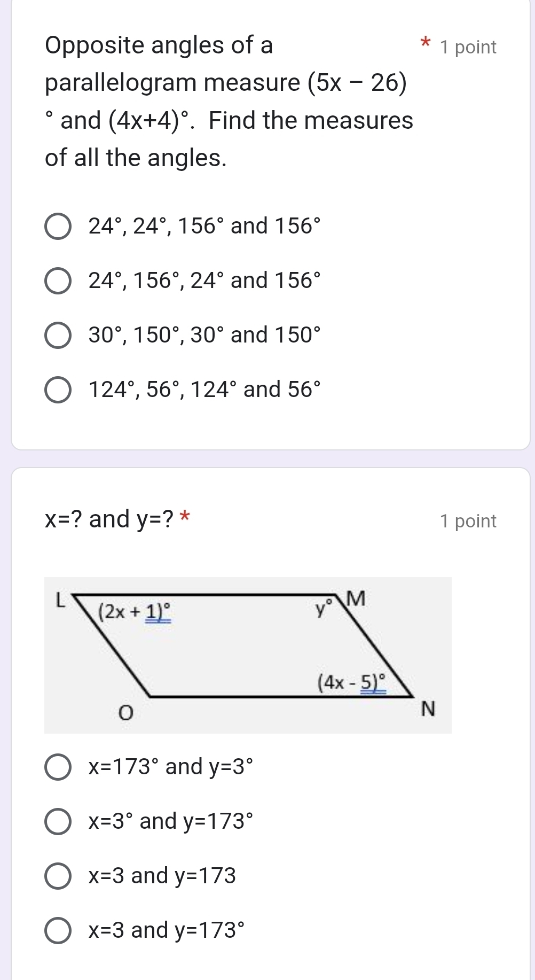The height and width of the screenshot is (980, 535).
Task: Click the "1 point" label of the first question
Action: [468, 48]
